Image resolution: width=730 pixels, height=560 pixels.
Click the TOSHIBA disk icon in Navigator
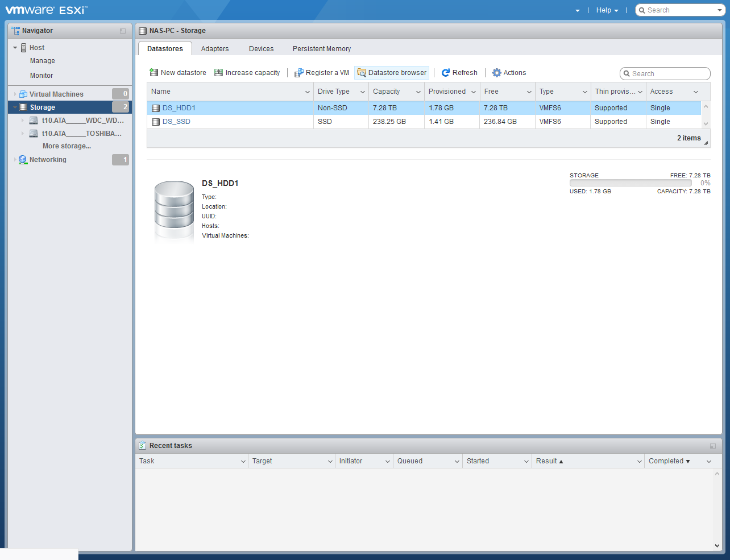(x=34, y=134)
